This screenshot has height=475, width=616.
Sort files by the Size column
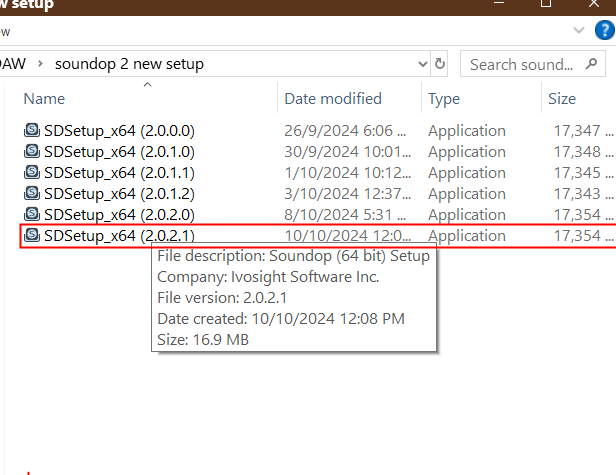point(562,99)
